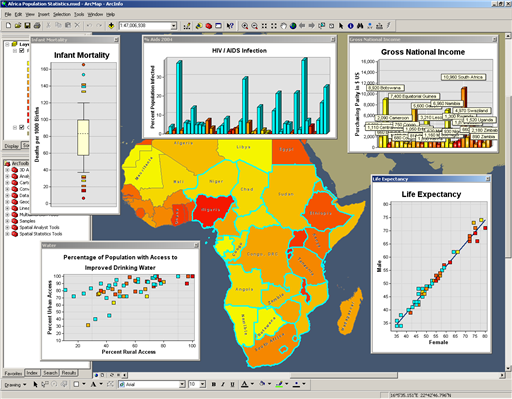Open the Selection menu
512x399 pixels.
[62, 14]
